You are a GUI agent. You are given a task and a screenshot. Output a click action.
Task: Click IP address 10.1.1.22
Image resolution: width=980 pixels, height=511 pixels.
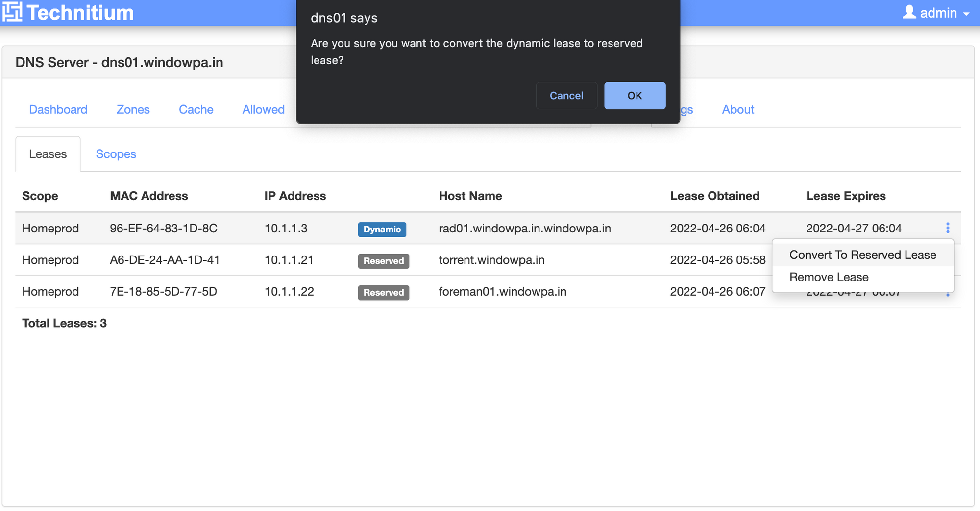pyautogui.click(x=289, y=292)
